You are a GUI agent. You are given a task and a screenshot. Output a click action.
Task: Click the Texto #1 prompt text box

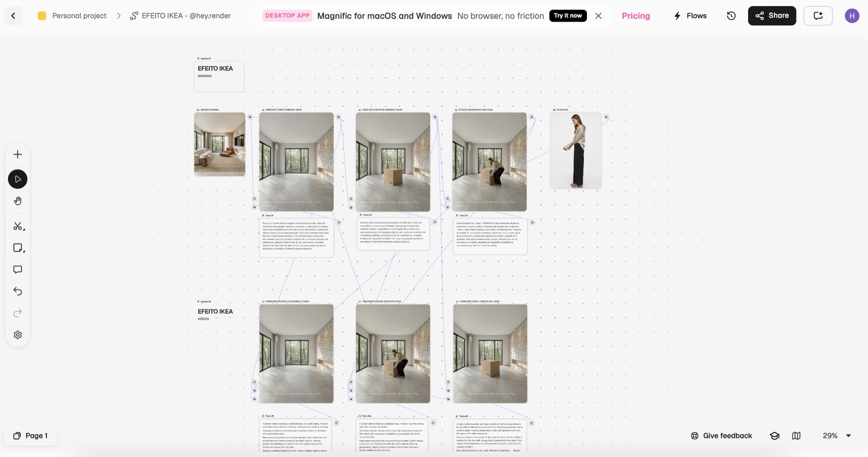coord(297,238)
